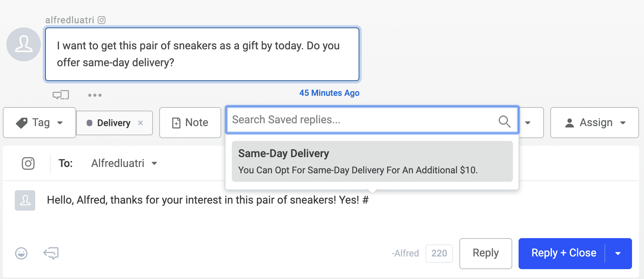Image resolution: width=644 pixels, height=279 pixels.
Task: Click the Reply button
Action: pos(485,253)
